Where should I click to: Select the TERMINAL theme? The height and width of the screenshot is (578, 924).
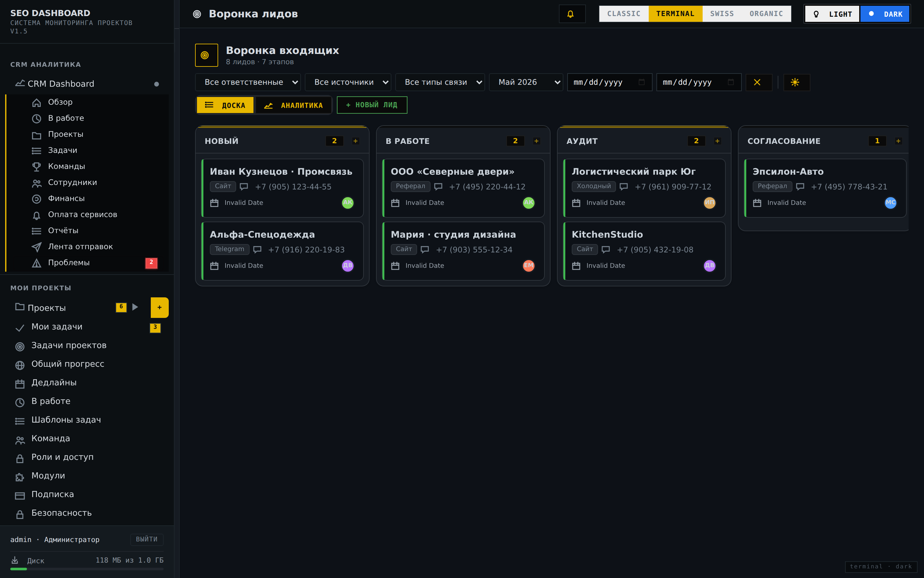click(675, 14)
